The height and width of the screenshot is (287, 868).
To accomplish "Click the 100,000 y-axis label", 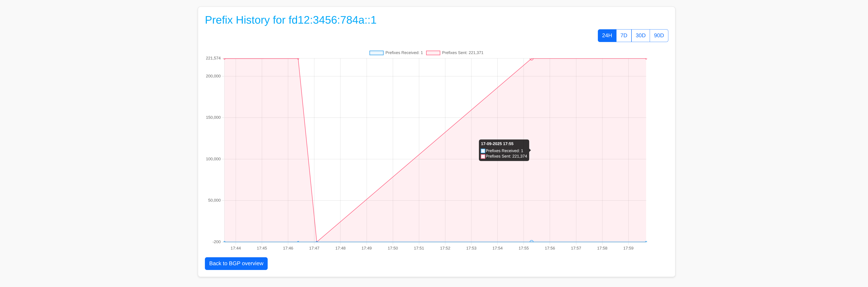I will [x=213, y=159].
